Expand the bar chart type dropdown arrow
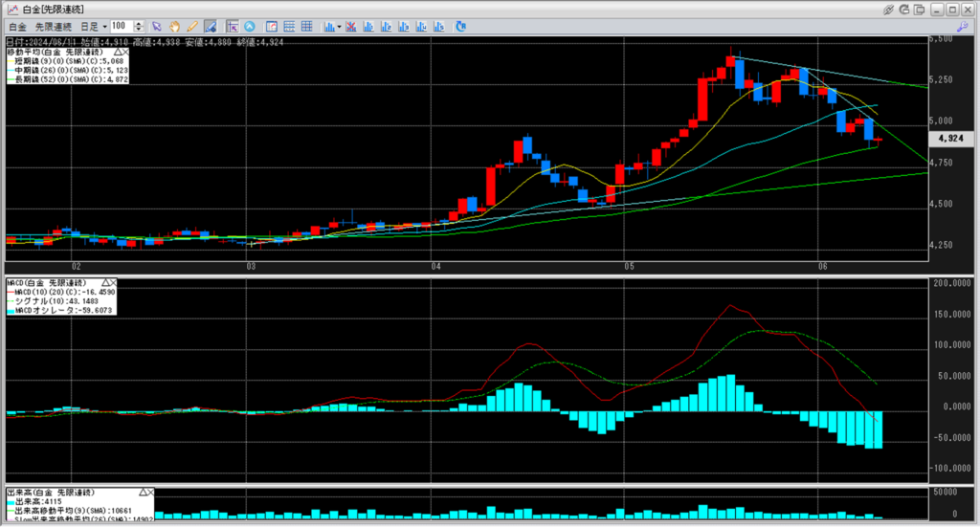This screenshot has width=980, height=527. coord(340,26)
